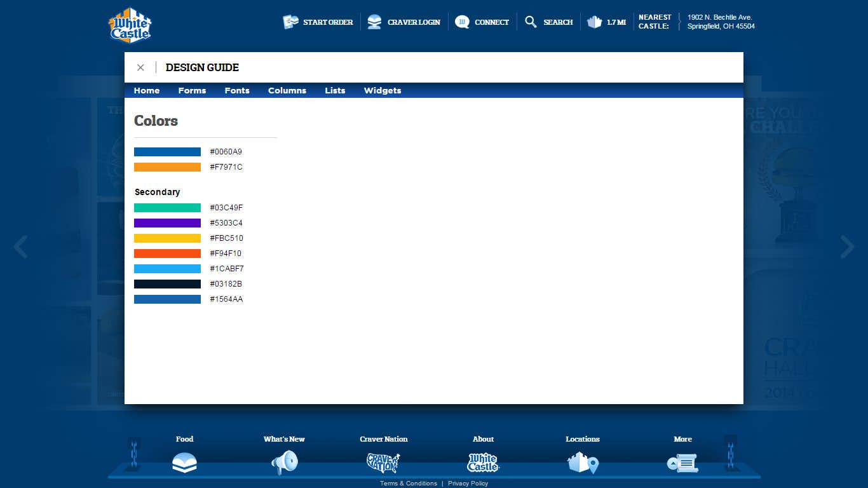This screenshot has width=868, height=488.
Task: Click the nearest castle address text
Action: coord(721,22)
